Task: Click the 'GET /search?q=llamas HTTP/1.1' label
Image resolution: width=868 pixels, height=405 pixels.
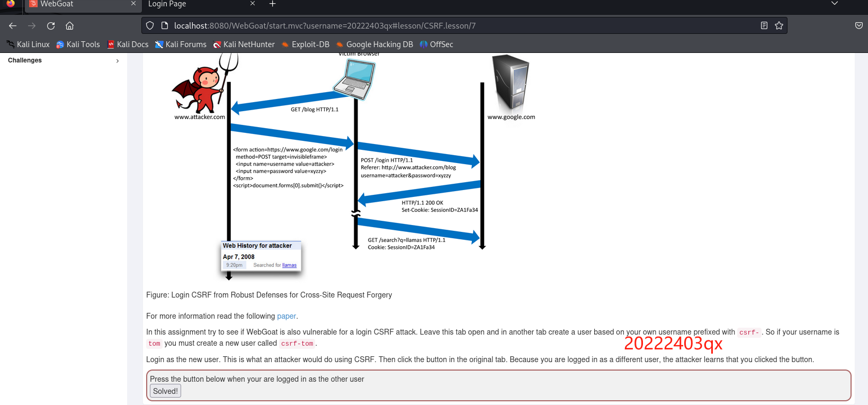Action: (407, 240)
